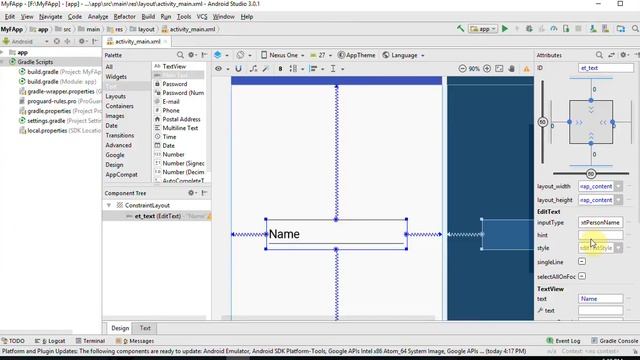Click the Make Project hammer icon
This screenshot has height=360, width=640.
click(x=460, y=29)
